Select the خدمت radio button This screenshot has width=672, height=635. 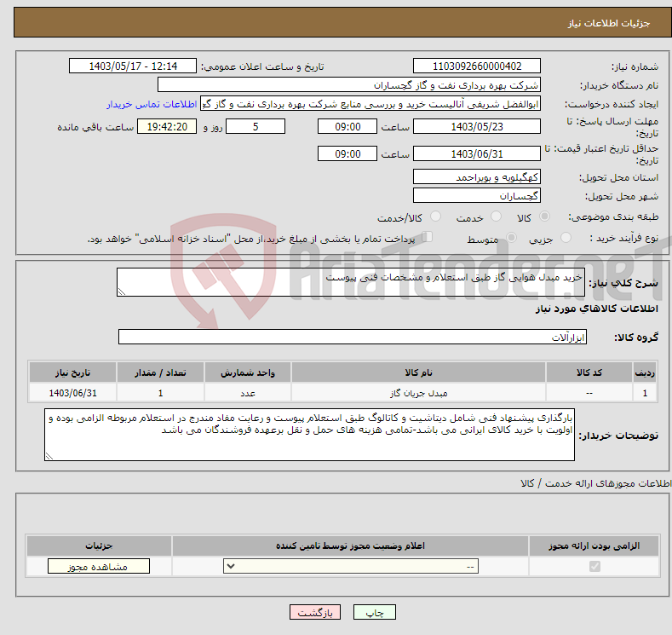point(496,216)
